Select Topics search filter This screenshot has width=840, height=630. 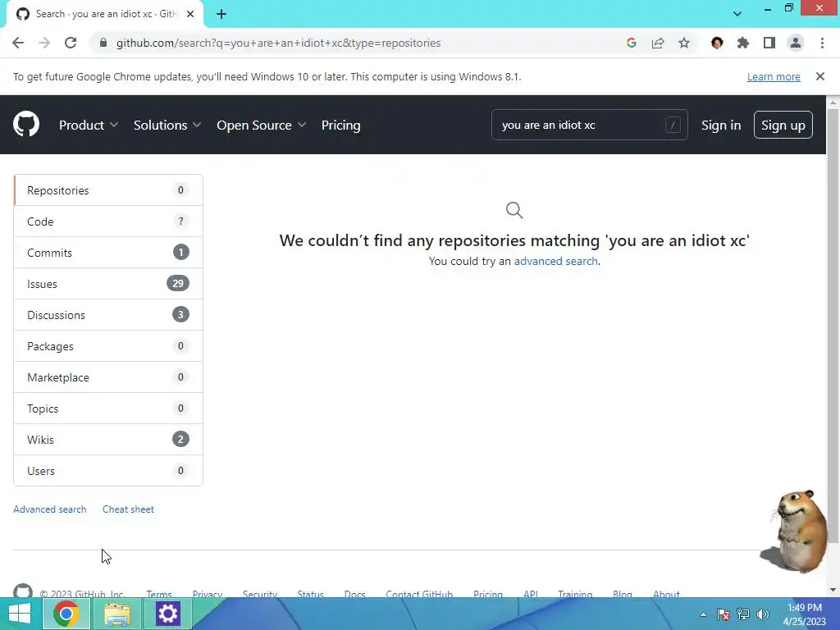coord(108,409)
